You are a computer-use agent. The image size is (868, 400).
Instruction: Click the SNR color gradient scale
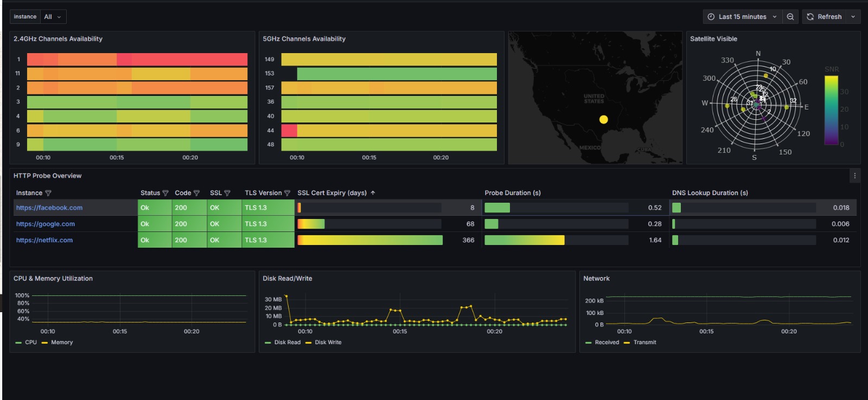pyautogui.click(x=831, y=110)
